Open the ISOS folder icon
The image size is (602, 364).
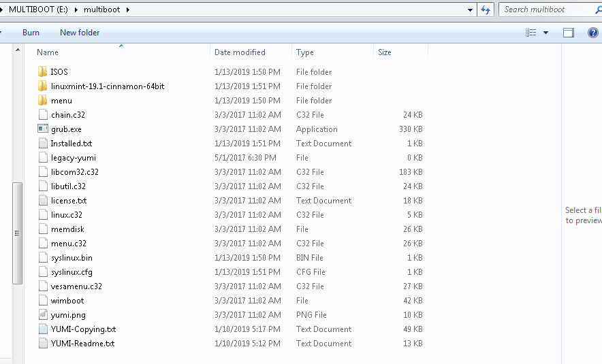click(x=43, y=71)
